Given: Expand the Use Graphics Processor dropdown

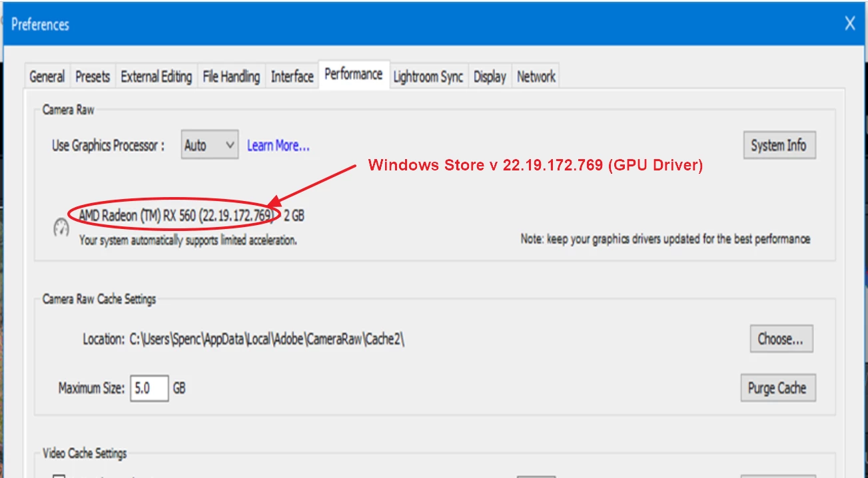Looking at the screenshot, I should click(210, 145).
